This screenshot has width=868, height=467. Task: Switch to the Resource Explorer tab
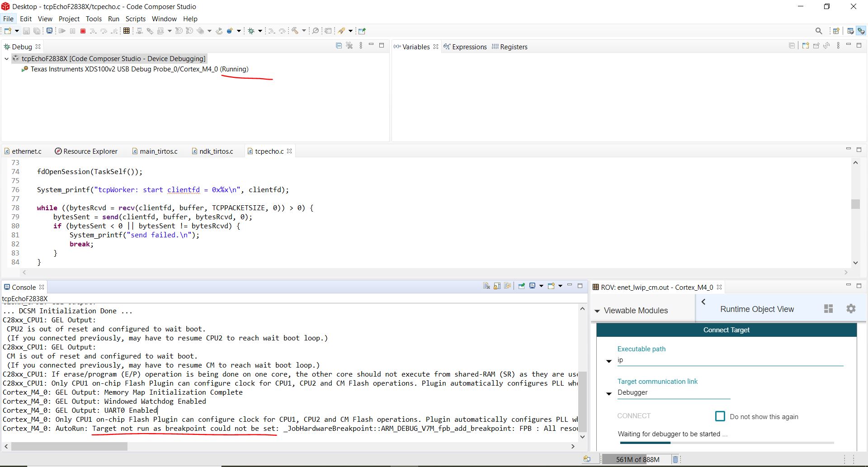[86, 151]
